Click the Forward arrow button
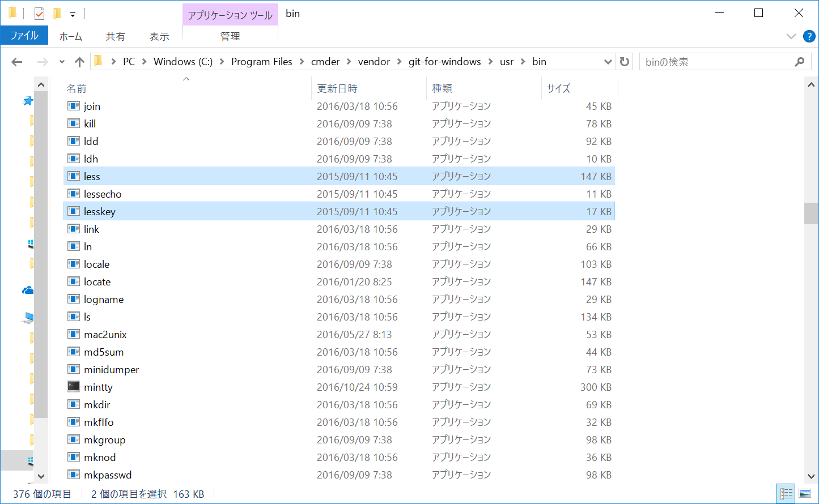 pos(42,62)
